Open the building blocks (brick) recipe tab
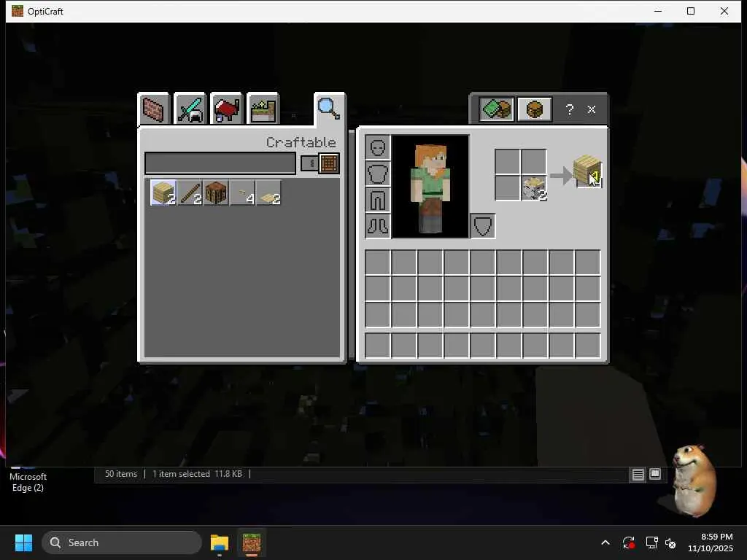Image resolution: width=747 pixels, height=560 pixels. (153, 109)
